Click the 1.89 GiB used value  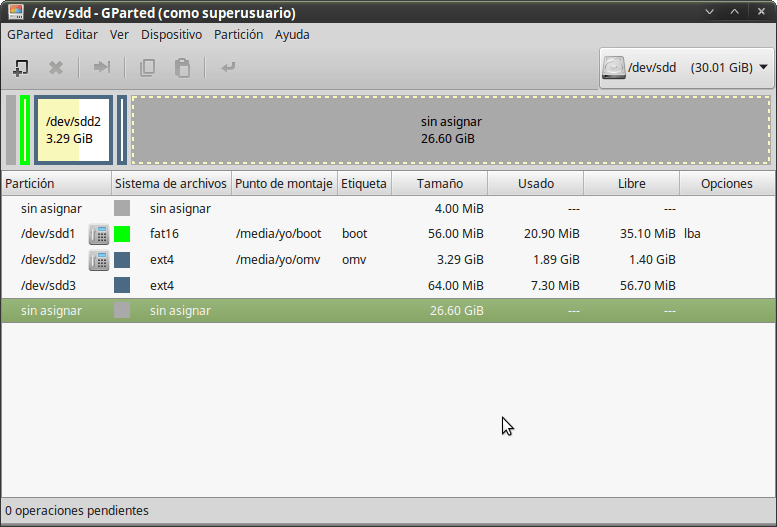click(556, 260)
